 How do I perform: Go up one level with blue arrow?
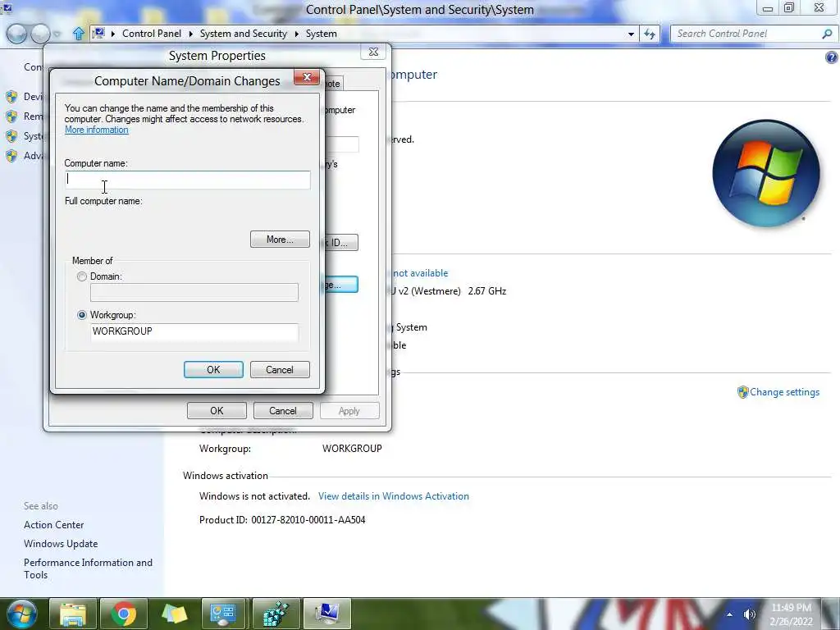(79, 34)
